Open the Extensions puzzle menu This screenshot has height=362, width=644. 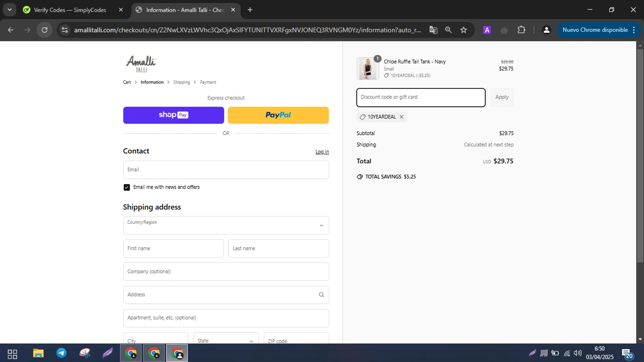pyautogui.click(x=521, y=30)
